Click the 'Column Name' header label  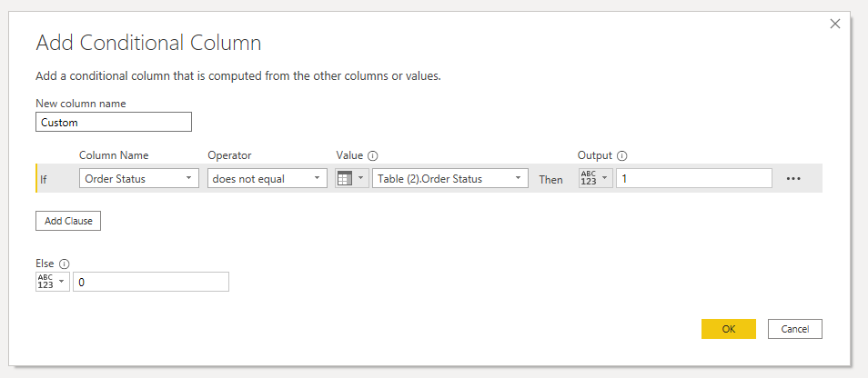coord(114,155)
